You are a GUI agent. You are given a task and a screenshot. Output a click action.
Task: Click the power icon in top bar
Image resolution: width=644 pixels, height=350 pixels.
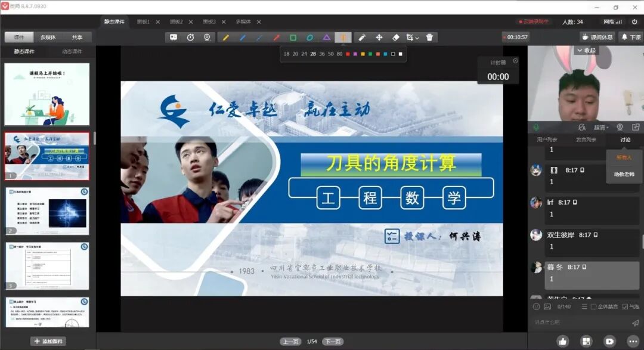(x=634, y=21)
